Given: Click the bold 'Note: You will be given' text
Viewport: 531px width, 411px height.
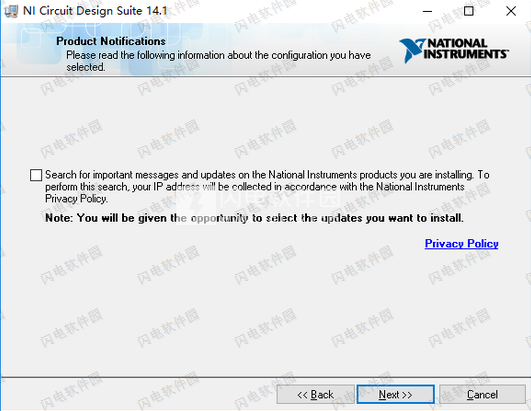Looking at the screenshot, I should (x=254, y=218).
